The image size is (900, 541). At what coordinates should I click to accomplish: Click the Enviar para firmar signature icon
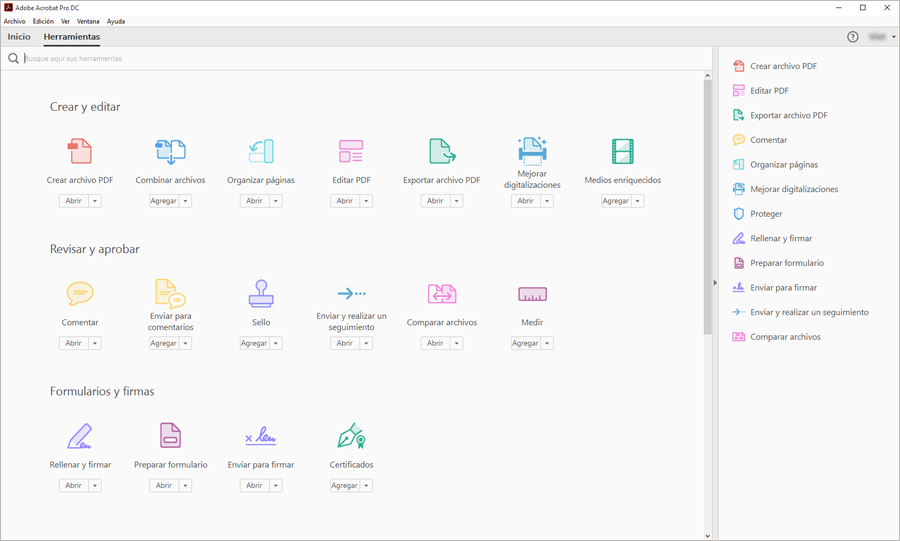point(261,436)
